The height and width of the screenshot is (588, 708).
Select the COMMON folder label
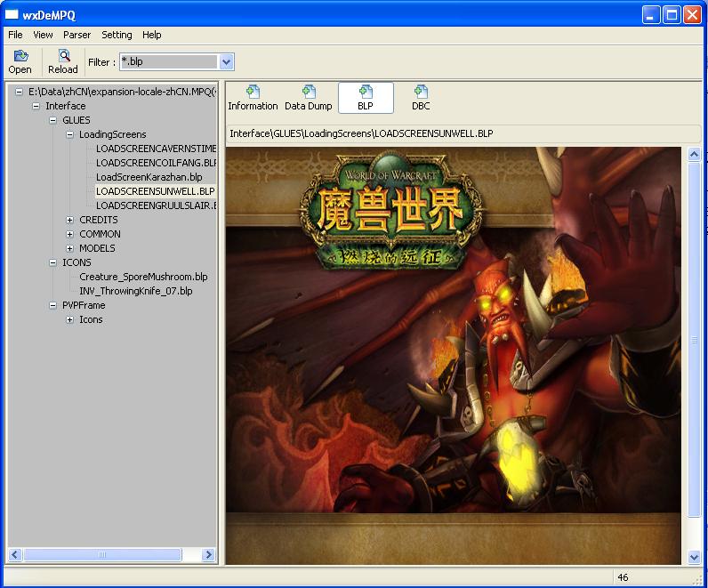pos(100,234)
